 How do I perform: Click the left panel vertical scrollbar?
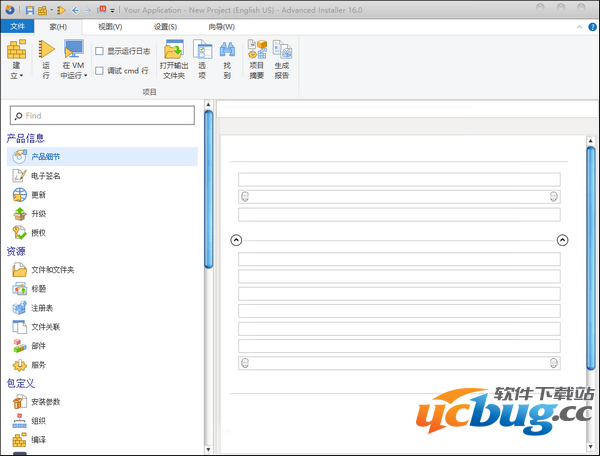[x=208, y=190]
